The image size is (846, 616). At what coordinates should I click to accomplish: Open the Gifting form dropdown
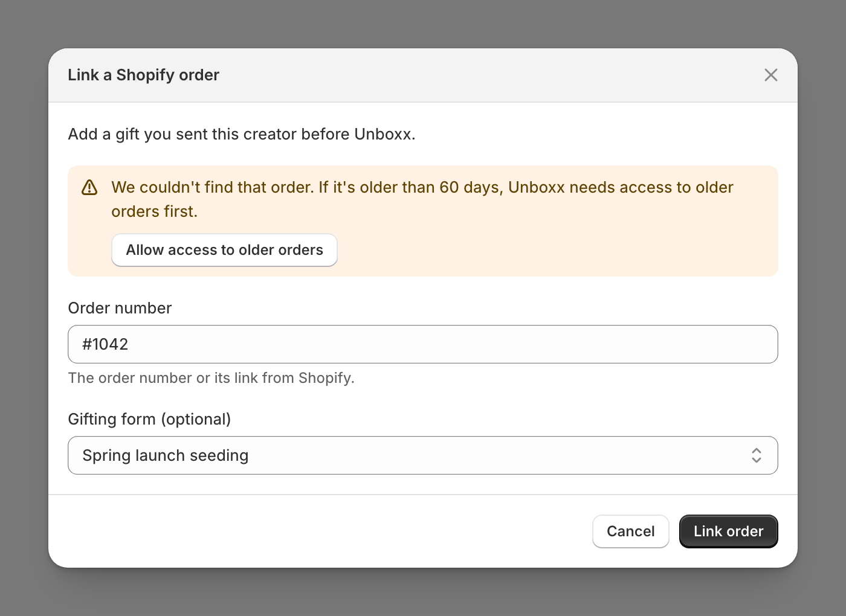coord(422,455)
